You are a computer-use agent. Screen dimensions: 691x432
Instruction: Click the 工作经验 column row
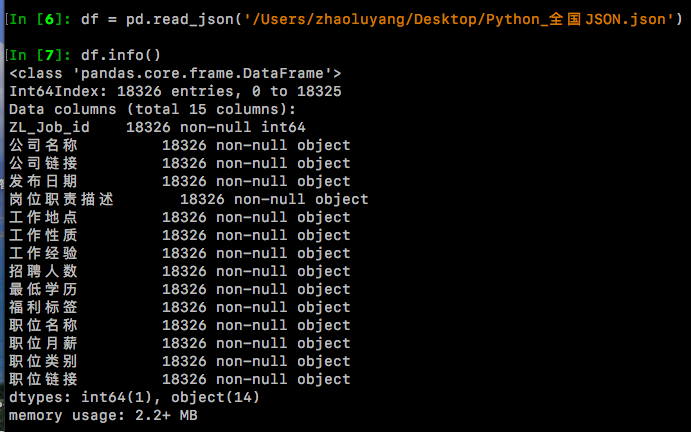(179, 253)
